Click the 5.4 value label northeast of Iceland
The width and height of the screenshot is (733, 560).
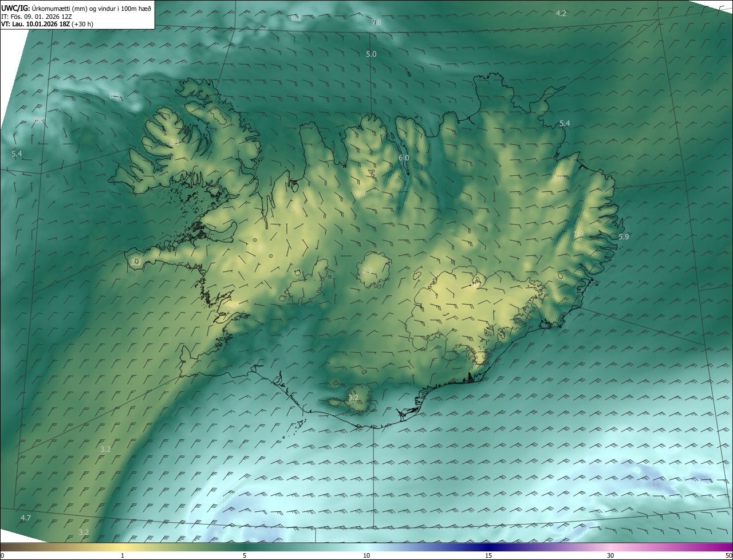(565, 124)
